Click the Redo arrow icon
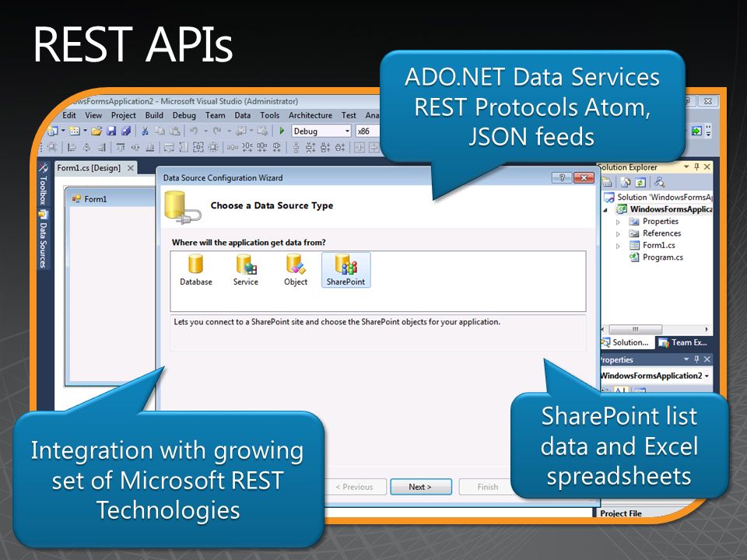 (217, 131)
